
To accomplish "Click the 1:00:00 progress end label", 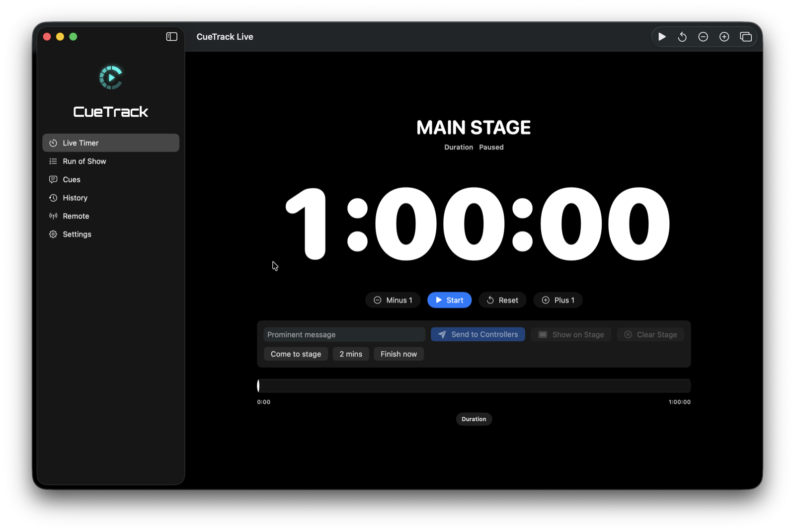I will coord(679,402).
